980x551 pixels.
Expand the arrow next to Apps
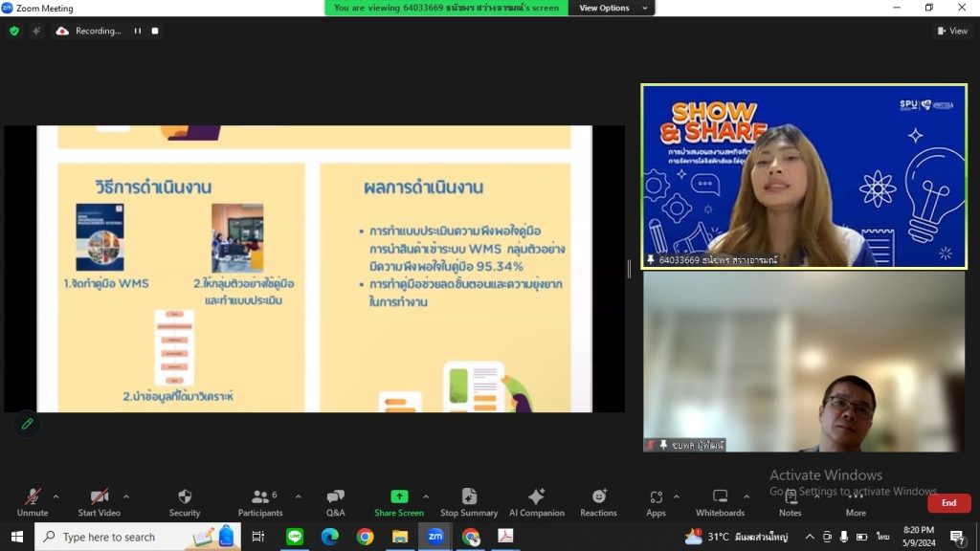tap(677, 496)
